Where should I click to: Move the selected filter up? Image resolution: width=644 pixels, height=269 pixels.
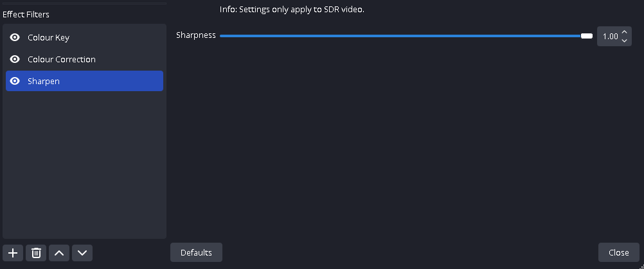59,253
